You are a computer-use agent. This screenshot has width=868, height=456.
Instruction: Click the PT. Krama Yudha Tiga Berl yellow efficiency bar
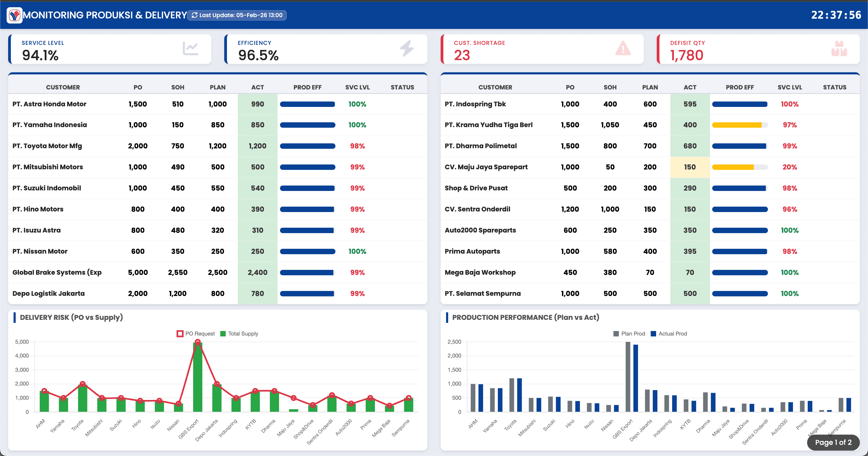[737, 125]
